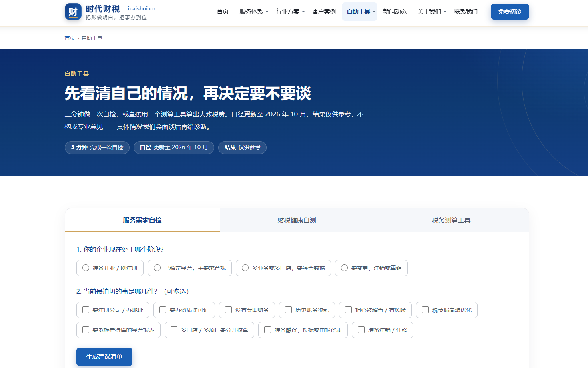Screen dimensions: 588x368
Task: Open the 新闻动态 navigation item
Action: (395, 12)
